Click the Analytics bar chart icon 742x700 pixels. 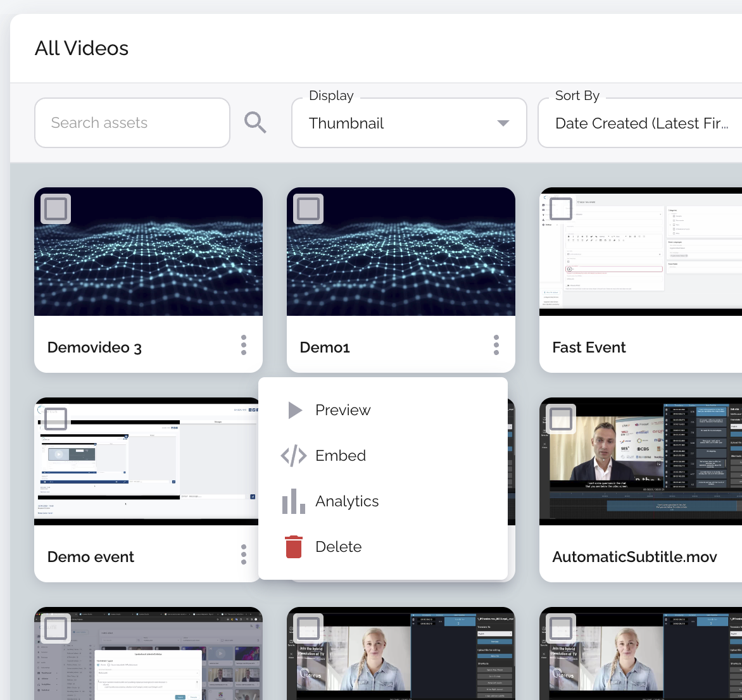pyautogui.click(x=294, y=501)
